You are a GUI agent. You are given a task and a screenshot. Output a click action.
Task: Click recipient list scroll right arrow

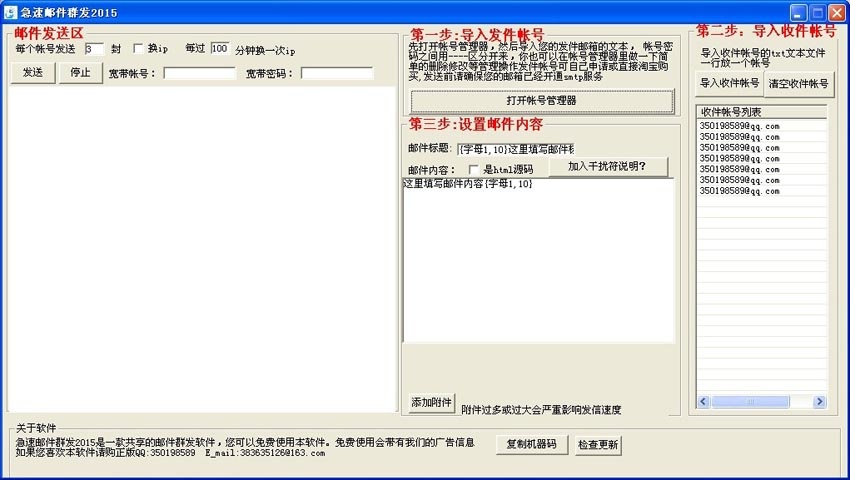click(x=819, y=401)
